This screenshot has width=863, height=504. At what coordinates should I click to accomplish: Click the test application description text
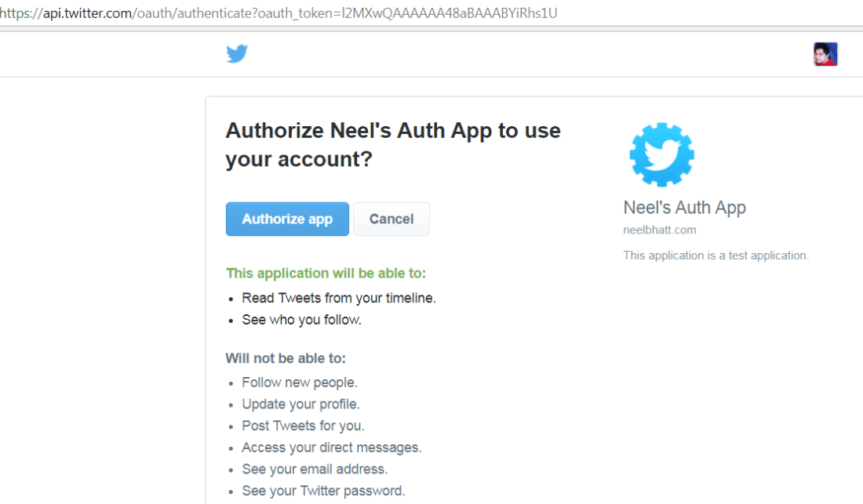(716, 256)
